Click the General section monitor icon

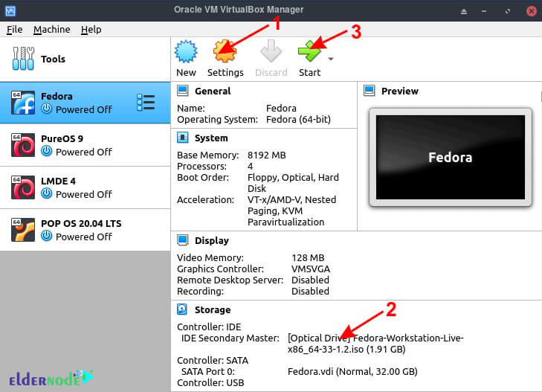[x=182, y=91]
